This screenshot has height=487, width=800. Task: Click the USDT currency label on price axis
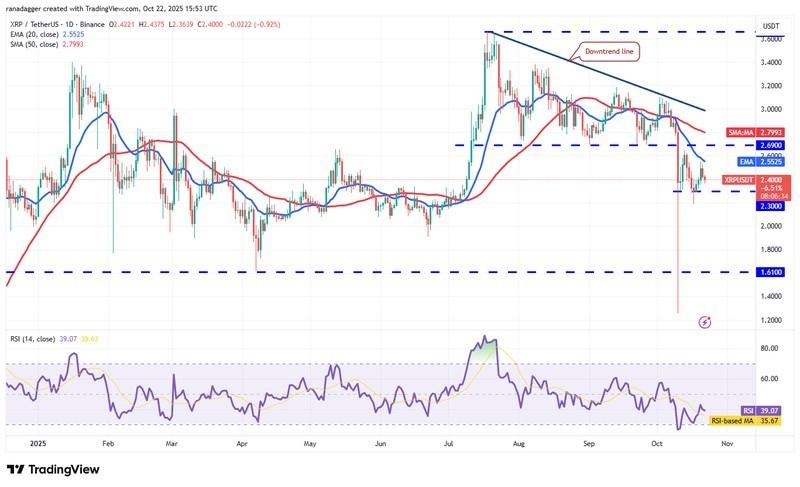[771, 26]
